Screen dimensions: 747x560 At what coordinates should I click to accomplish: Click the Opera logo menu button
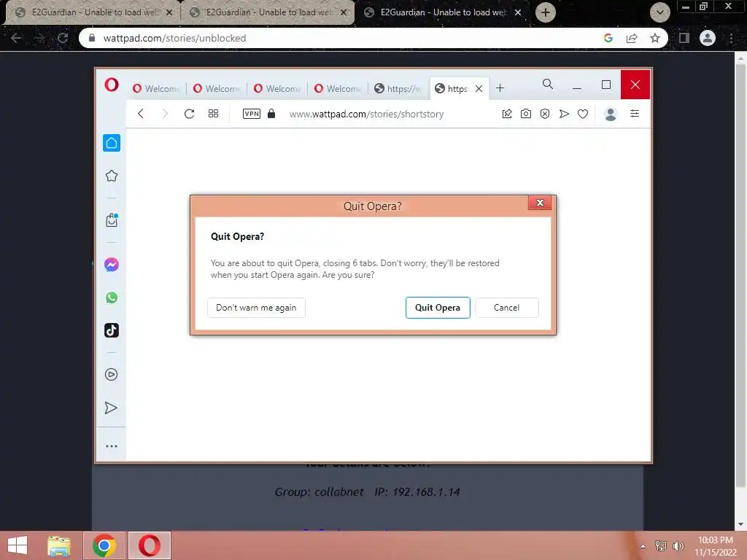(x=112, y=85)
